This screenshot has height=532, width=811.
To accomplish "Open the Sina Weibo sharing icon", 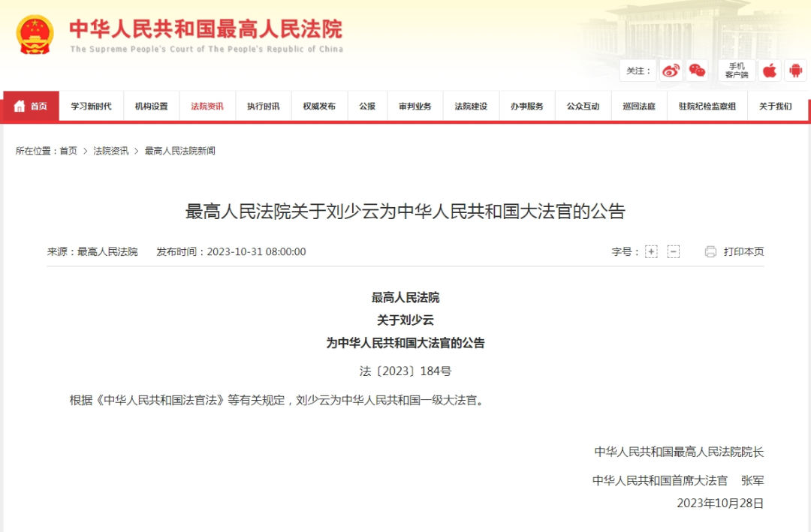I will (x=671, y=71).
